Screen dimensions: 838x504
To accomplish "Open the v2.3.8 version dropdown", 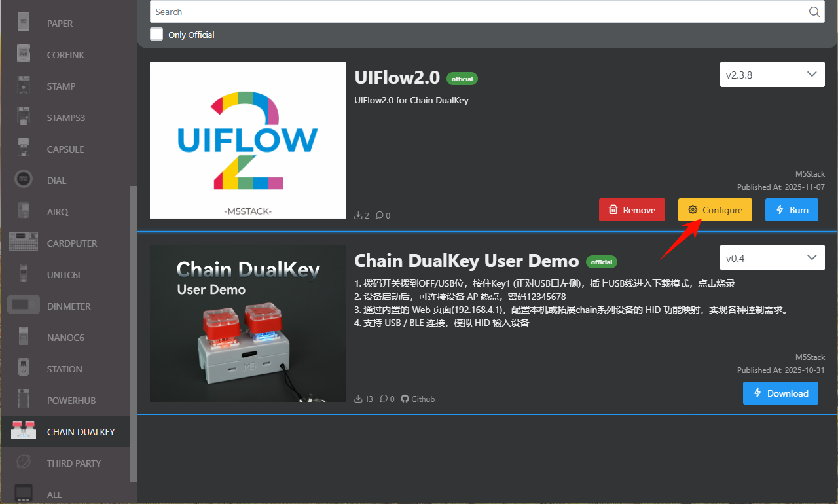I will tap(772, 75).
